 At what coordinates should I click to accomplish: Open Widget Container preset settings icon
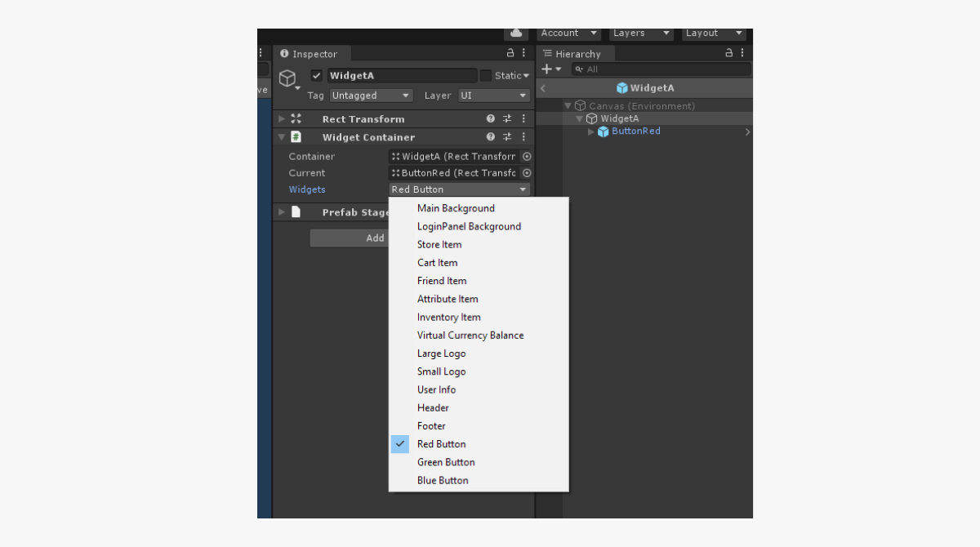(x=507, y=137)
